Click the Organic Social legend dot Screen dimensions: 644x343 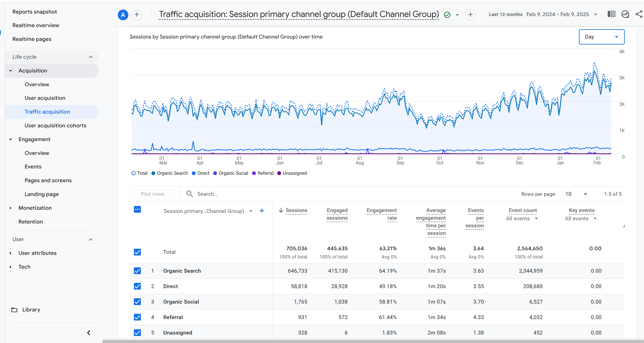tap(215, 173)
